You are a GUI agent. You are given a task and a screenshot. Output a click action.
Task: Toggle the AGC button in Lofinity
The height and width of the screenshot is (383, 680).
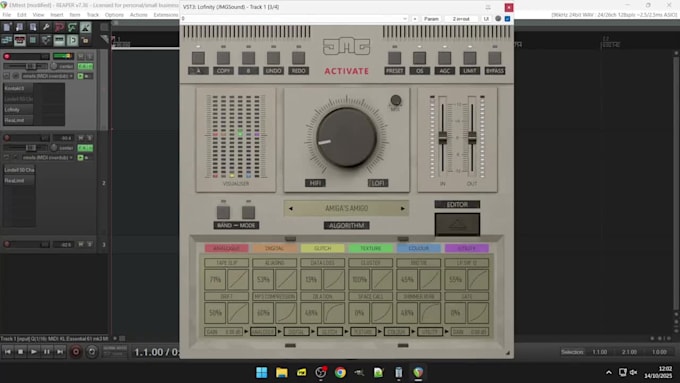(x=445, y=58)
